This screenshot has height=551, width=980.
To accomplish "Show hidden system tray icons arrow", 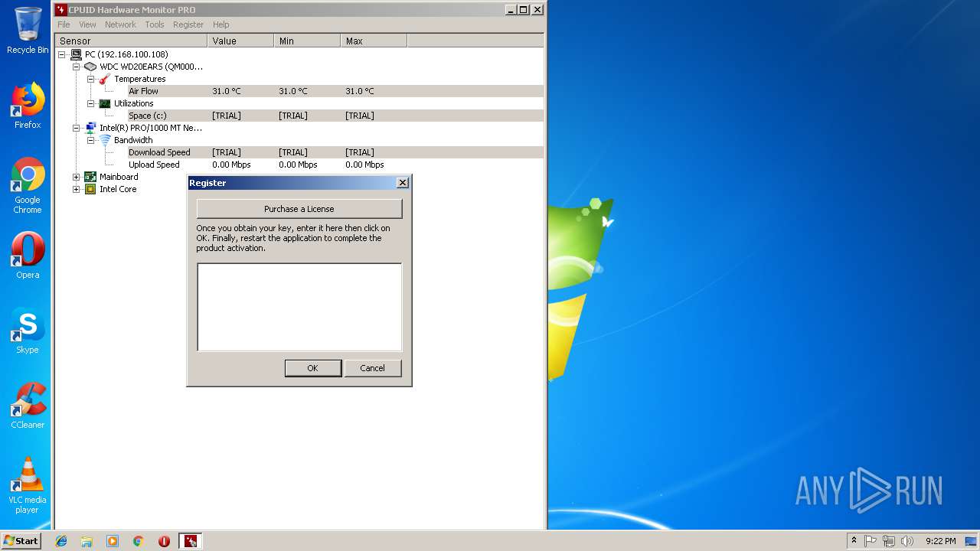I will 854,541.
